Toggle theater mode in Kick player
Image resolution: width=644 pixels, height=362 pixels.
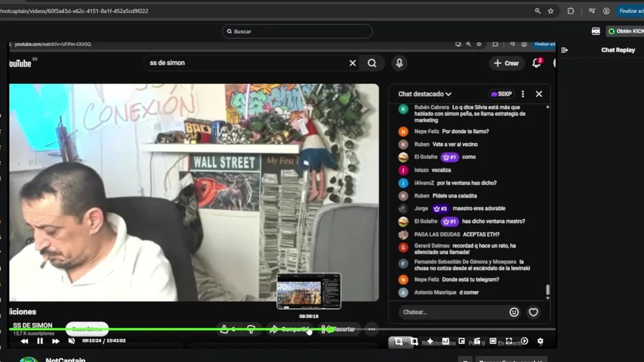pyautogui.click(x=493, y=341)
